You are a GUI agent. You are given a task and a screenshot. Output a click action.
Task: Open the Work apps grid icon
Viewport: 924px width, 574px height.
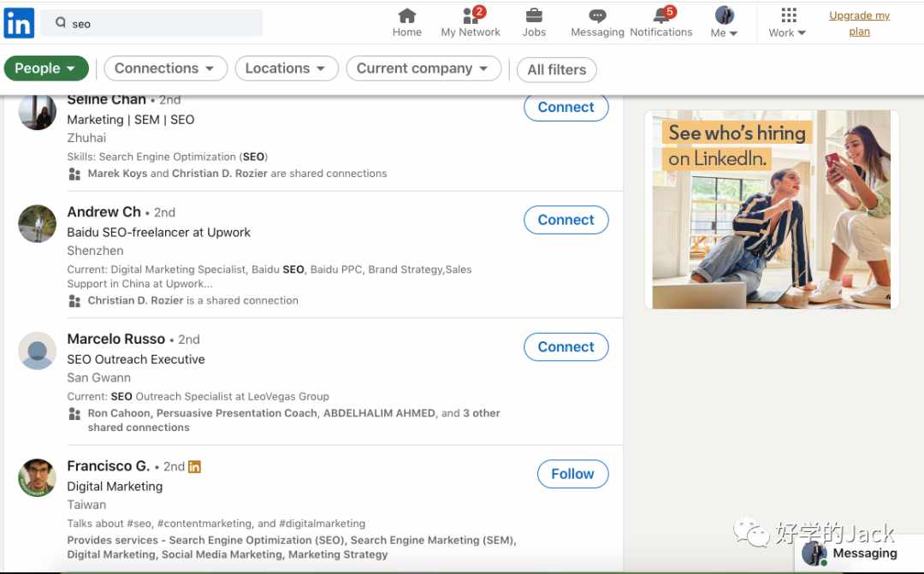[x=789, y=15]
